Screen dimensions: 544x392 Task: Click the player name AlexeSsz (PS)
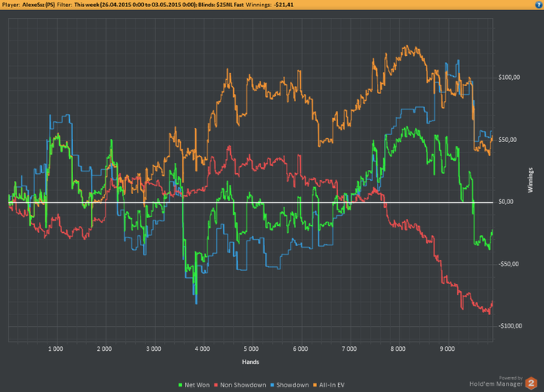[x=39, y=5]
